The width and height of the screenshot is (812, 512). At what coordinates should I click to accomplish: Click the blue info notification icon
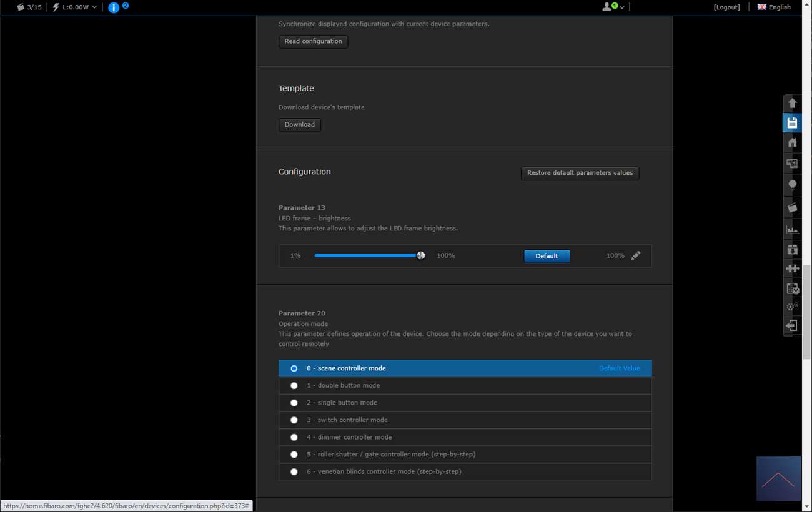pyautogui.click(x=114, y=7)
